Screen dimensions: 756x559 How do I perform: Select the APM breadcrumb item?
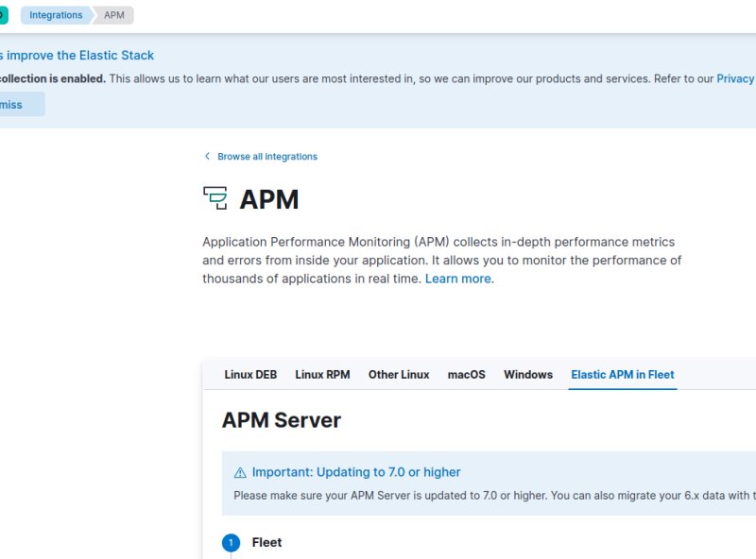coord(114,15)
